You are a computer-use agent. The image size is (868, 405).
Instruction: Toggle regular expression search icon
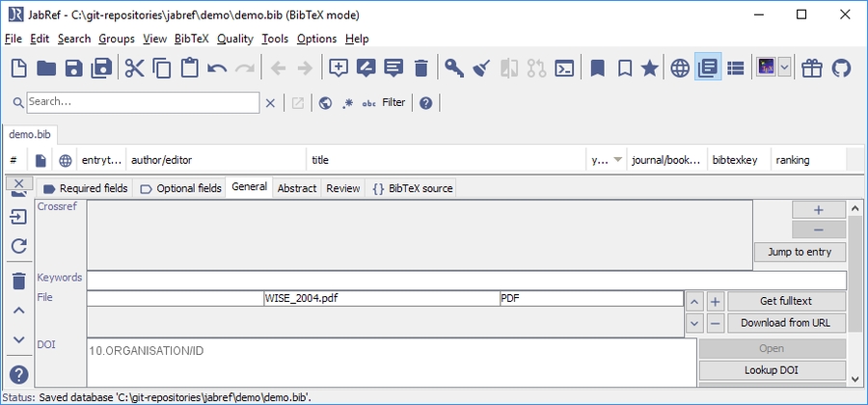347,103
